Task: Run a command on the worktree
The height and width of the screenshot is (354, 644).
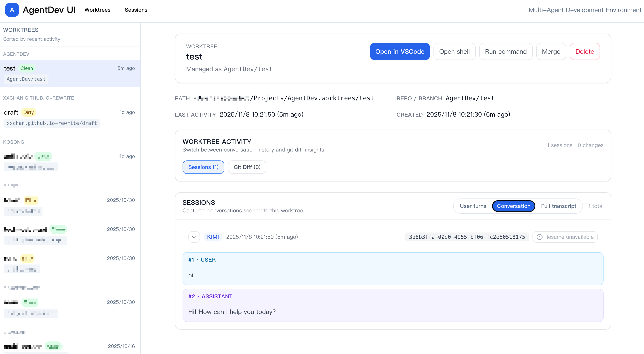Action: pos(505,51)
